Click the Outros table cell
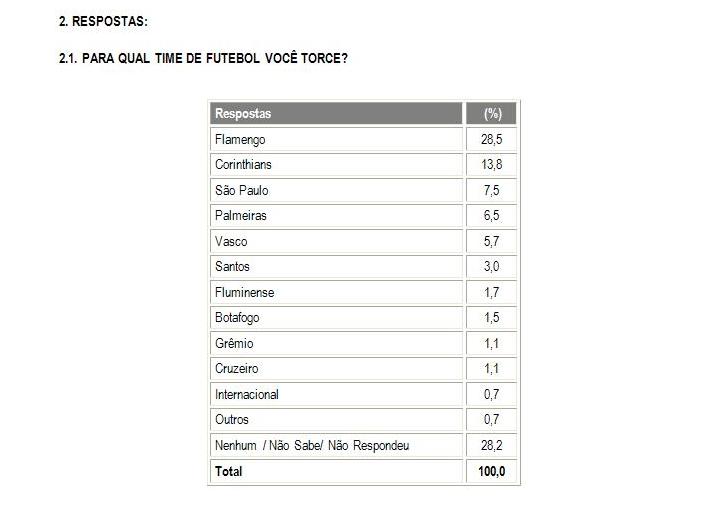Screen dimensions: 718x517 point(232,420)
